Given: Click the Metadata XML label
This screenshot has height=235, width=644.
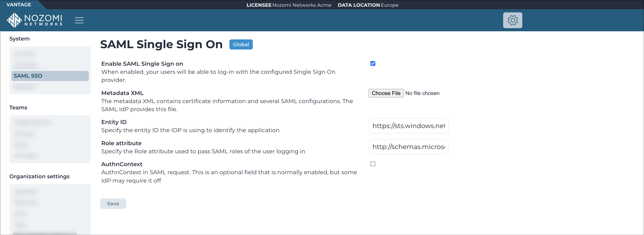Looking at the screenshot, I should (x=122, y=93).
